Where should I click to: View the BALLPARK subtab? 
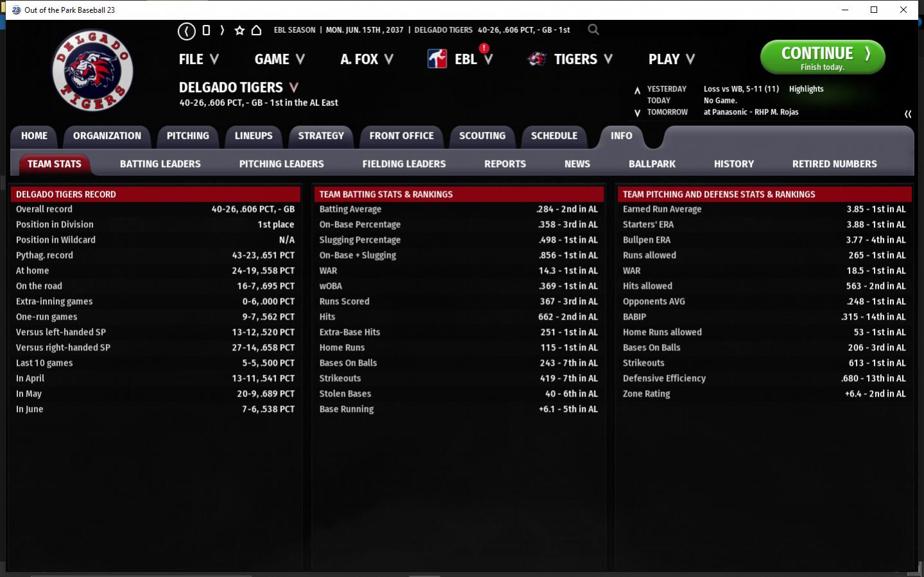(x=652, y=164)
